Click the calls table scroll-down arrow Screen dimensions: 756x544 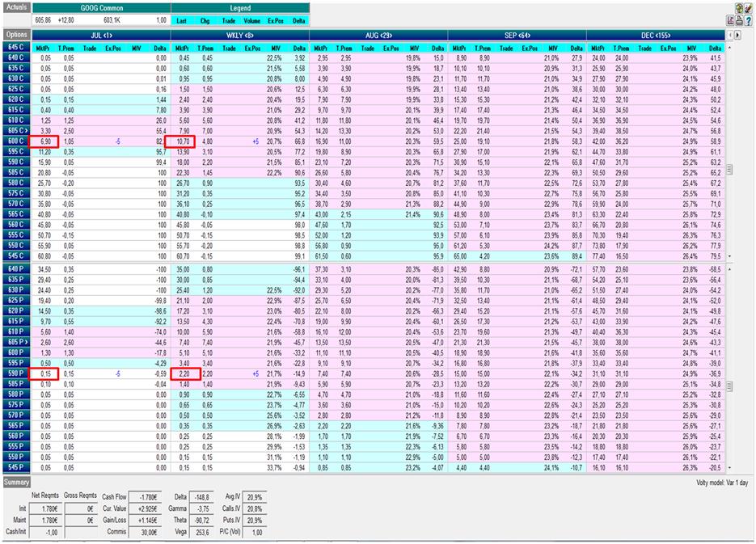(x=729, y=256)
